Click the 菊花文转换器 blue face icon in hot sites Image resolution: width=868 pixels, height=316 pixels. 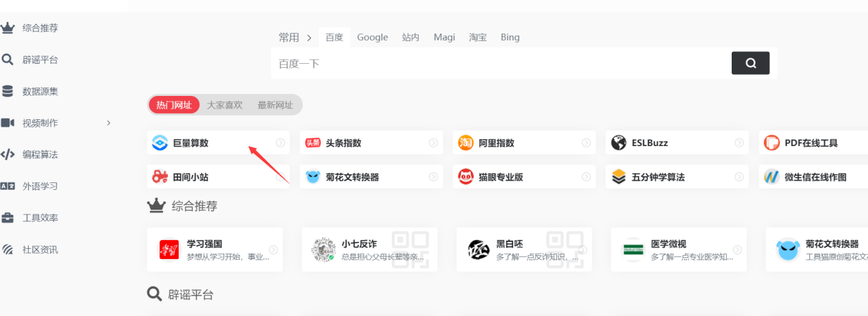pyautogui.click(x=313, y=177)
